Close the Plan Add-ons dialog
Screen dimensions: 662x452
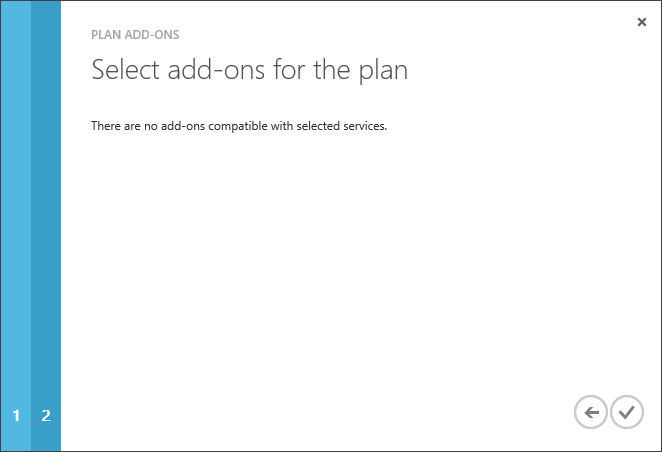coord(642,21)
